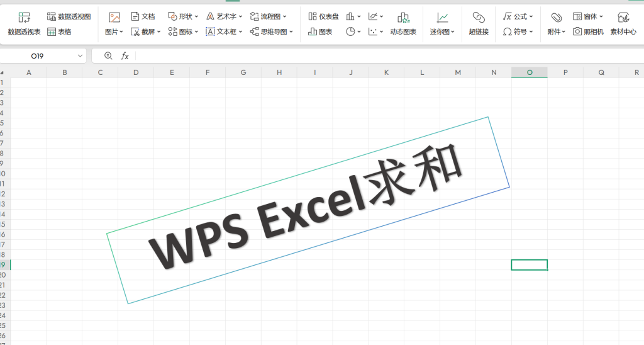Insert a symbol (符号)

pyautogui.click(x=515, y=31)
